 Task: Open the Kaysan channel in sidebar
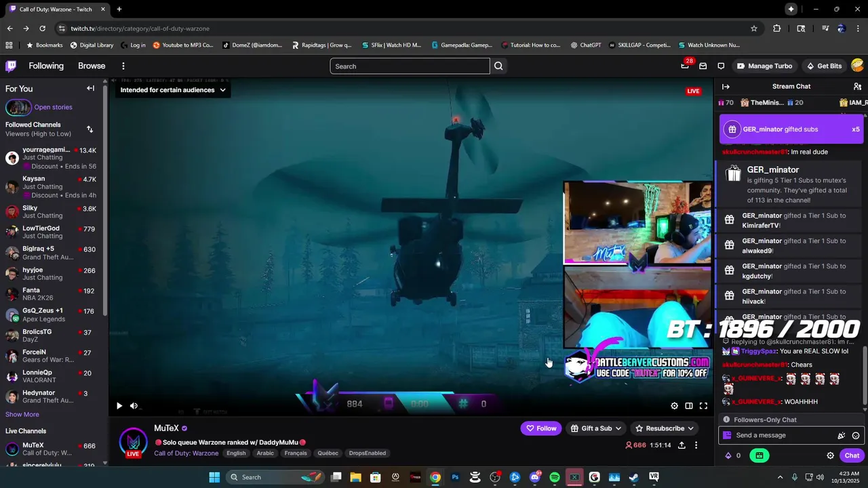point(52,187)
